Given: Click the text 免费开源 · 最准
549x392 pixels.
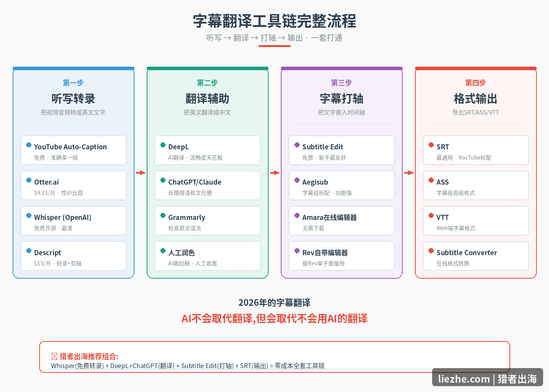Looking at the screenshot, I should [53, 228].
